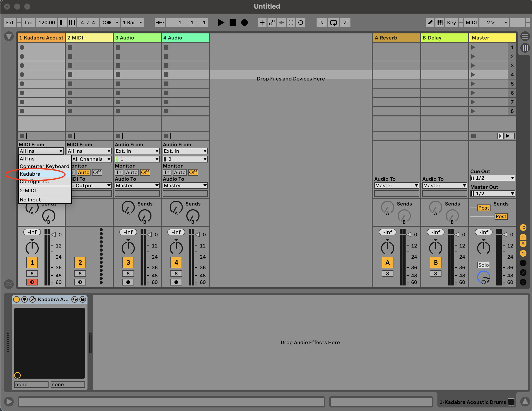
Task: Toggle track 1 Track Activator button
Action: click(x=32, y=262)
